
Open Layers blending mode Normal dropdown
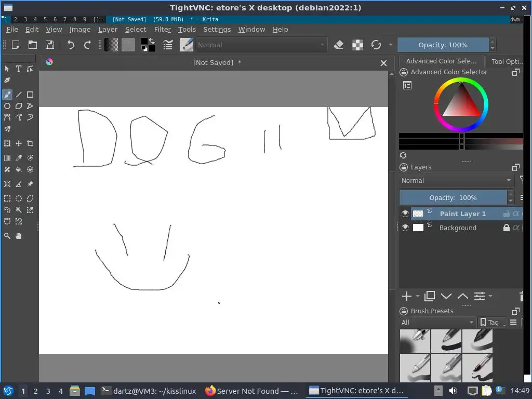click(457, 180)
